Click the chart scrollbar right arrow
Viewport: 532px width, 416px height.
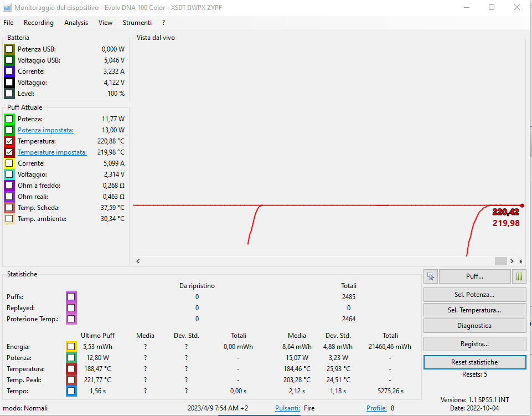[512, 261]
